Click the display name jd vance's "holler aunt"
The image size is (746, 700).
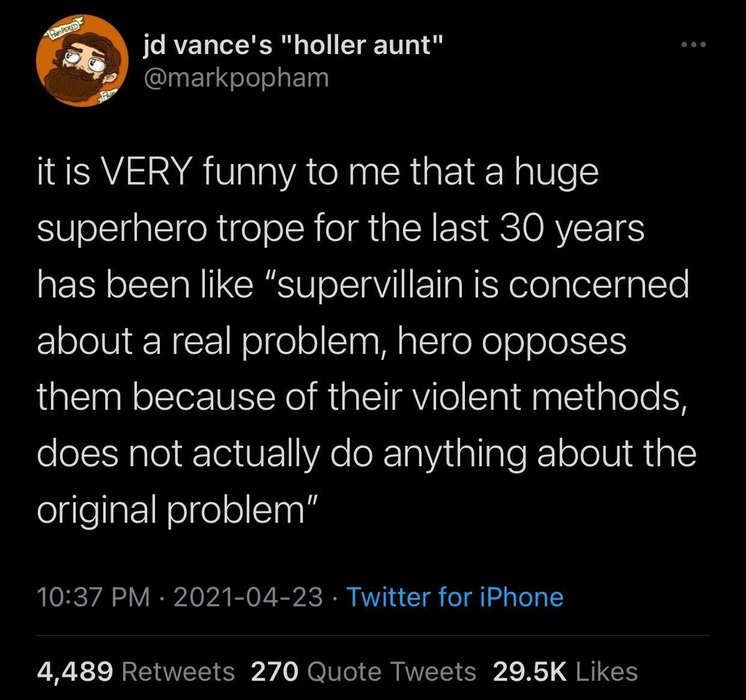pos(292,44)
